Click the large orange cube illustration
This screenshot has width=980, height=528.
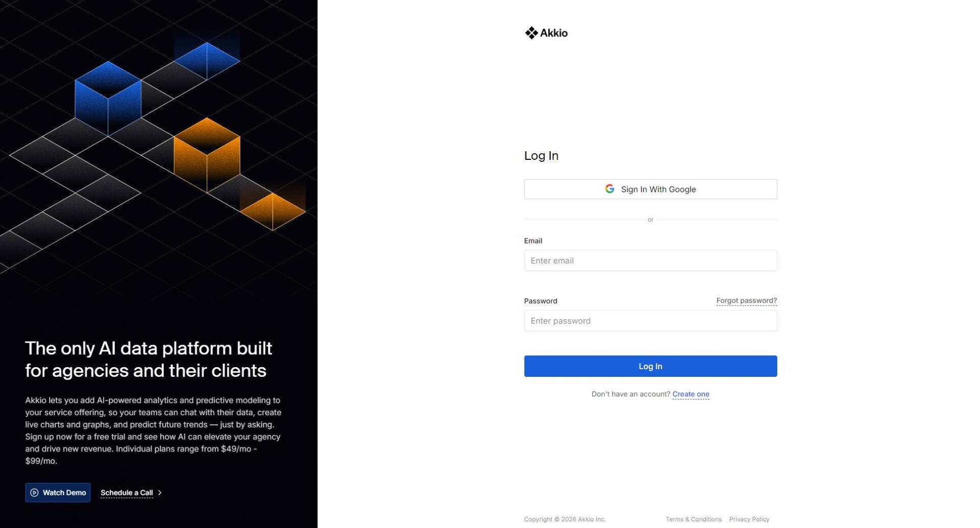click(207, 155)
